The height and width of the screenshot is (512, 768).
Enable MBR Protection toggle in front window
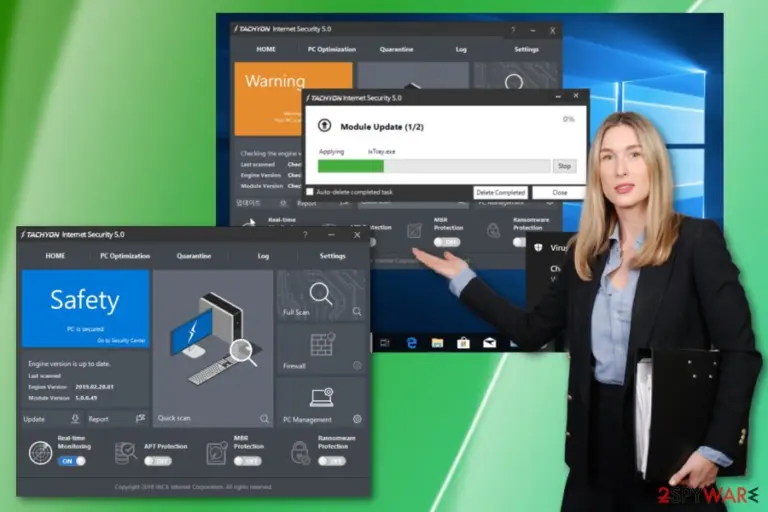coord(247,461)
